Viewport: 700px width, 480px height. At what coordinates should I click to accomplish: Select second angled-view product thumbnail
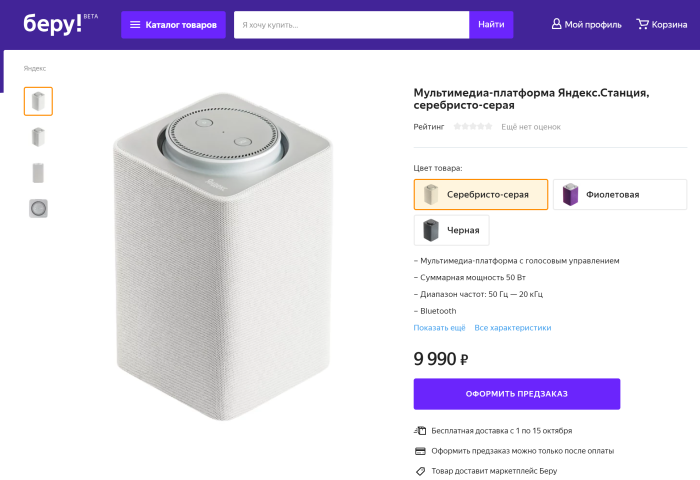(x=38, y=137)
